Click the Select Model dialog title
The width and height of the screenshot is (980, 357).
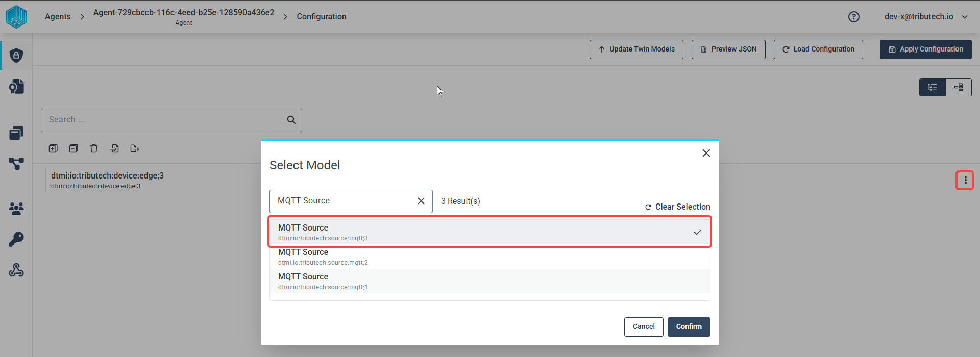305,165
